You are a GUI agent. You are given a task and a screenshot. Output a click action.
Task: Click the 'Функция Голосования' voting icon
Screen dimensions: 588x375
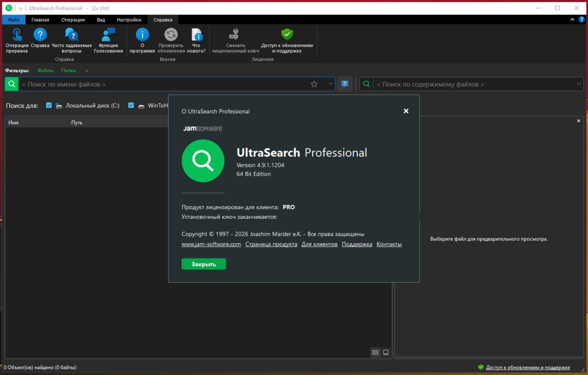tap(108, 35)
